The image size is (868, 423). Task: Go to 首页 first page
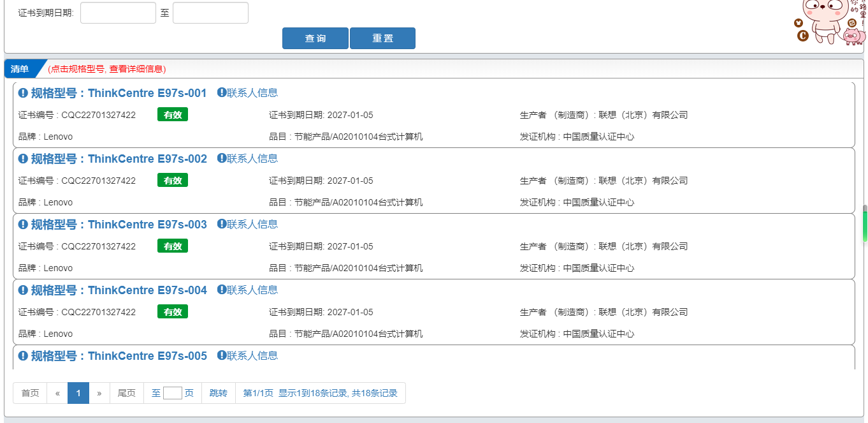[x=30, y=393]
